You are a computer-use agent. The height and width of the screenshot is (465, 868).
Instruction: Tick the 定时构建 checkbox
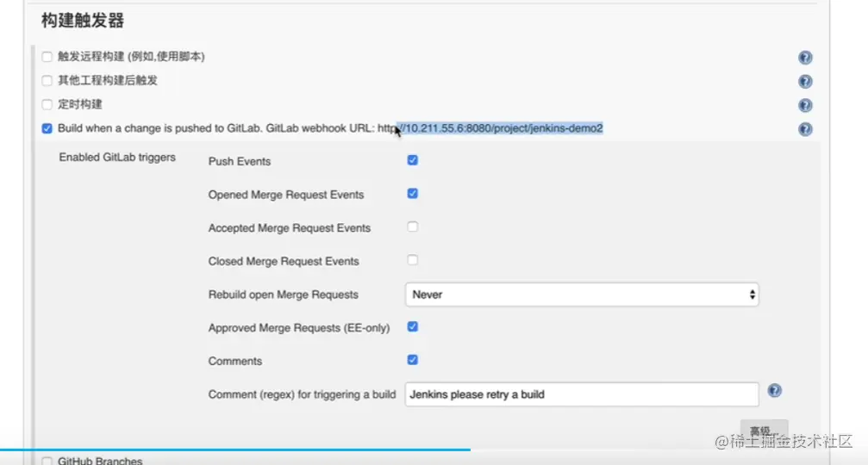pos(47,104)
